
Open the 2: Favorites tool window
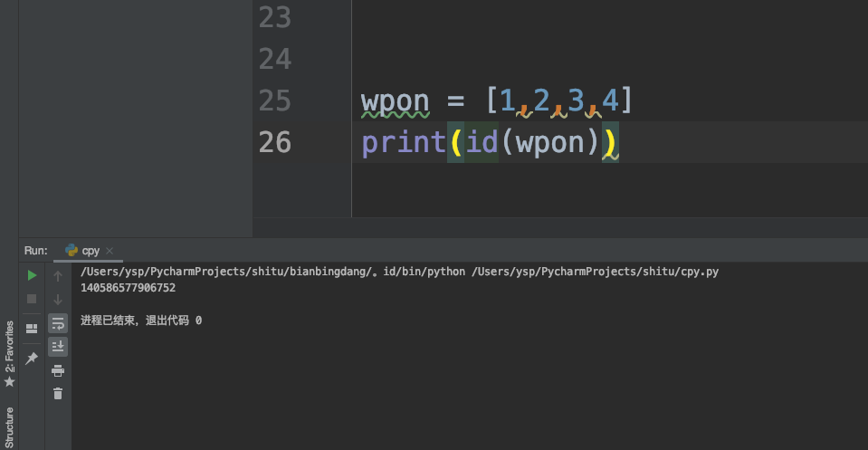pyautogui.click(x=9, y=353)
